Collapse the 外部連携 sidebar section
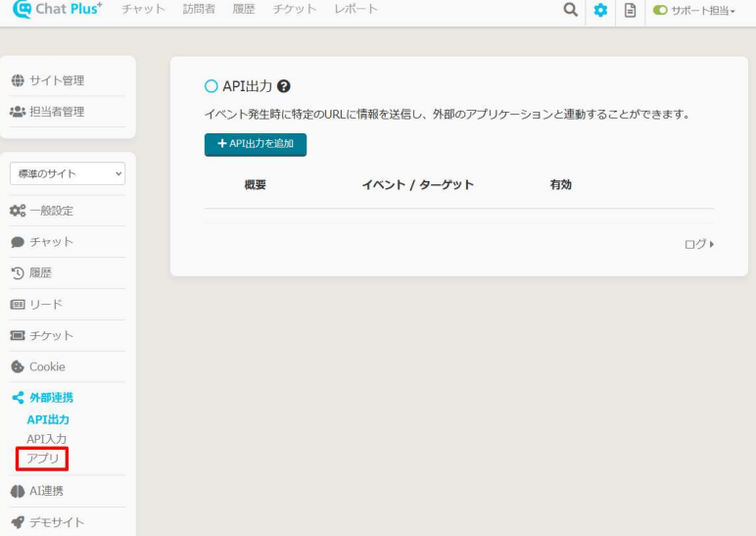This screenshot has height=536, width=756. 50,398
